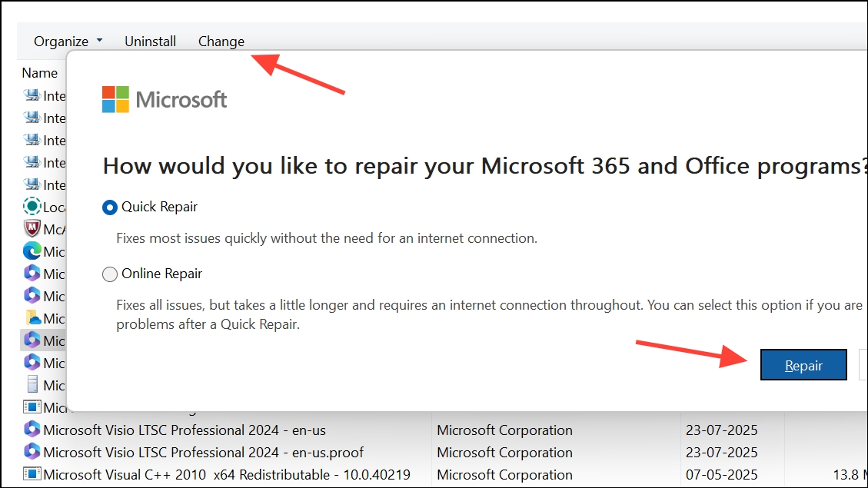This screenshot has width=868, height=488.
Task: Click the Organize dropdown arrow
Action: click(100, 41)
